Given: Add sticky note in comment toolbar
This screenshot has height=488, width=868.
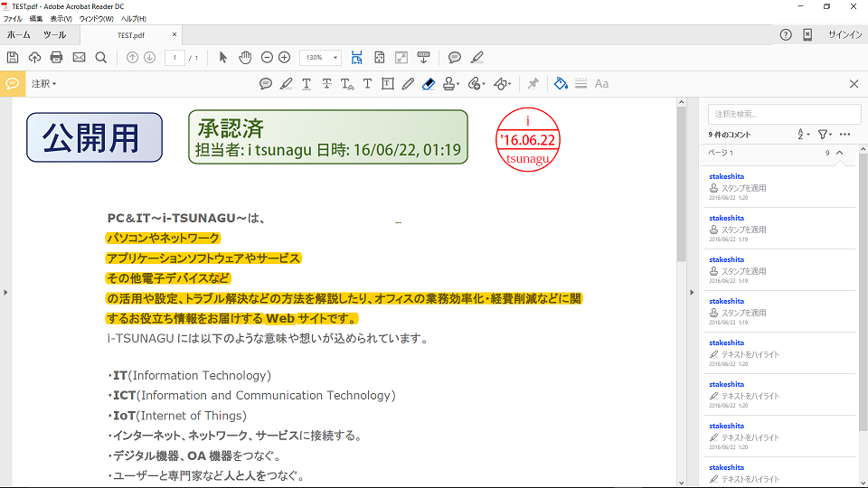Looking at the screenshot, I should click(266, 84).
